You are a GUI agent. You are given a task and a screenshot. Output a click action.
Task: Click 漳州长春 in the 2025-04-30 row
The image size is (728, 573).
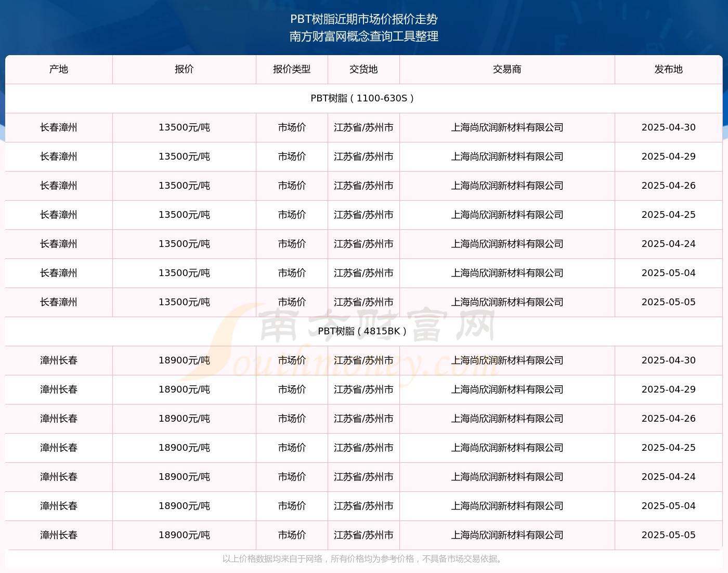[59, 360]
